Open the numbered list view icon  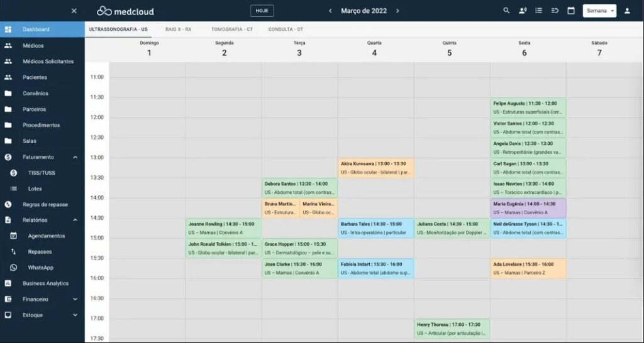(538, 11)
